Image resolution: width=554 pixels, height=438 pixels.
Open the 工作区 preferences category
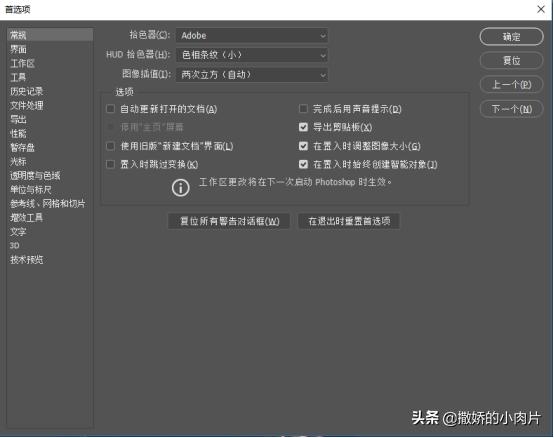(x=23, y=63)
